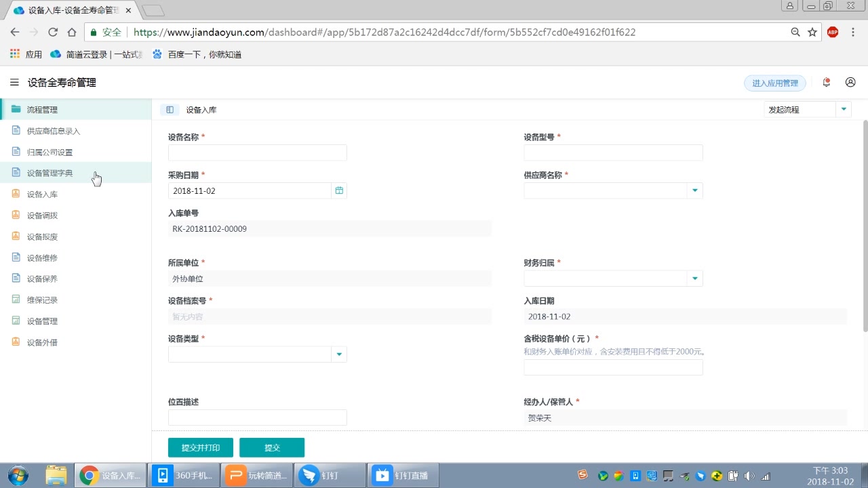Expand the 供应商名称 dropdown

pos(694,190)
